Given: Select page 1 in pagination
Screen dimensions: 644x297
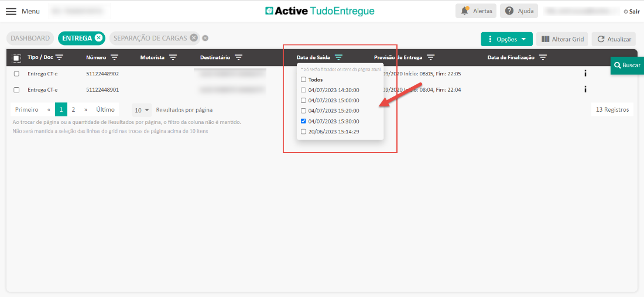Looking at the screenshot, I should 61,109.
